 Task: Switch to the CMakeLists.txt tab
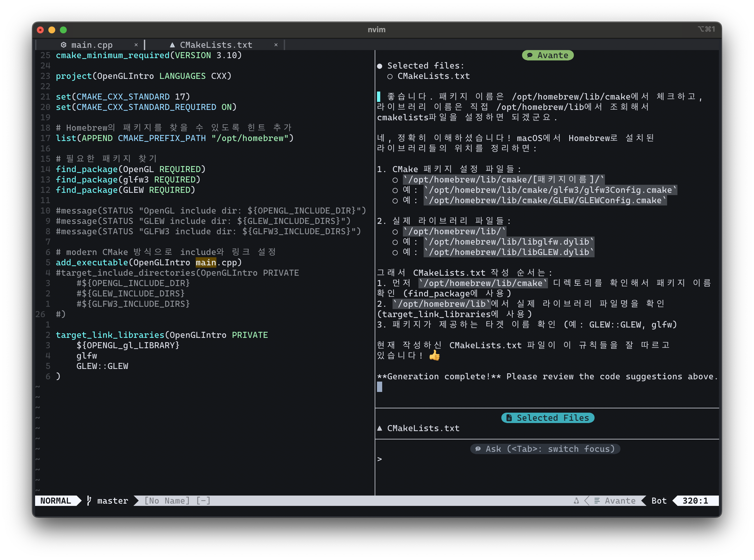(216, 45)
